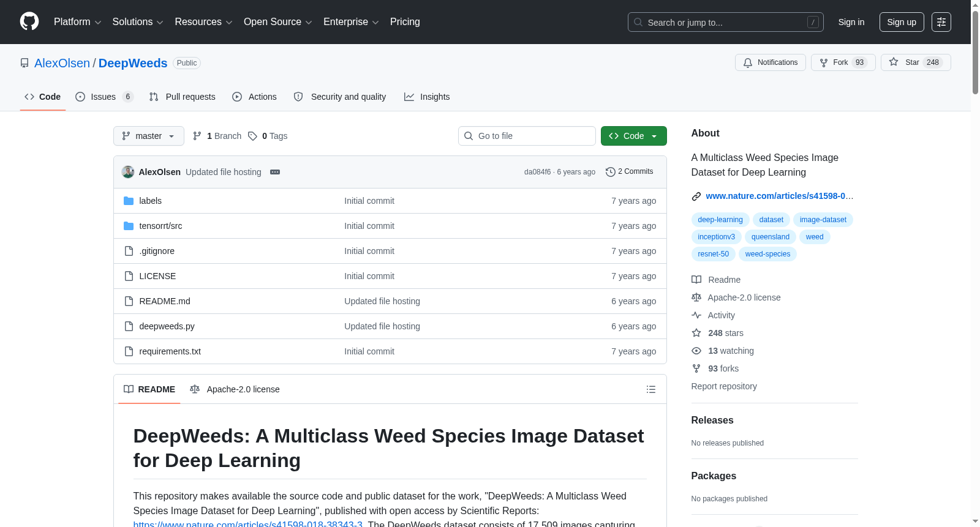Open the Insights tab
The width and height of the screenshot is (980, 527).
pyautogui.click(x=427, y=97)
